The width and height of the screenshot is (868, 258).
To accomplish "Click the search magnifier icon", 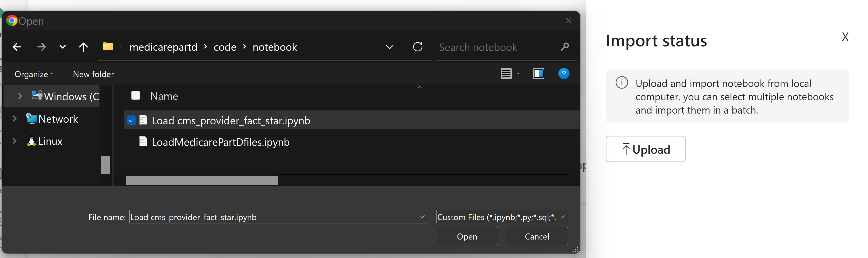I will click(x=565, y=47).
